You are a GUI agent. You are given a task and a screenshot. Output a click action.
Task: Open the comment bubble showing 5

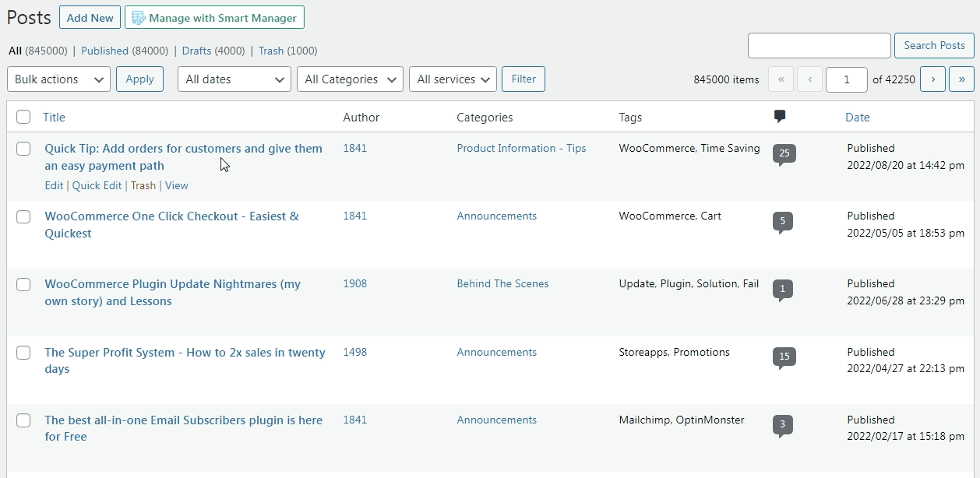point(783,221)
